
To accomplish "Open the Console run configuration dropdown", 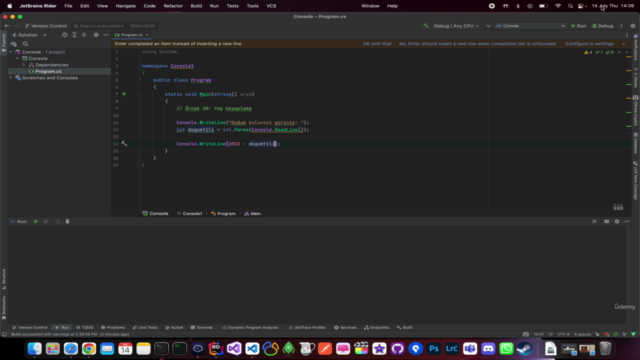I will click(530, 26).
